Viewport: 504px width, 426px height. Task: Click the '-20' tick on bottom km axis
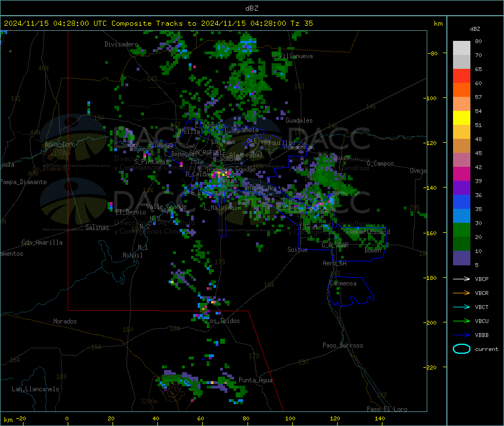21,418
